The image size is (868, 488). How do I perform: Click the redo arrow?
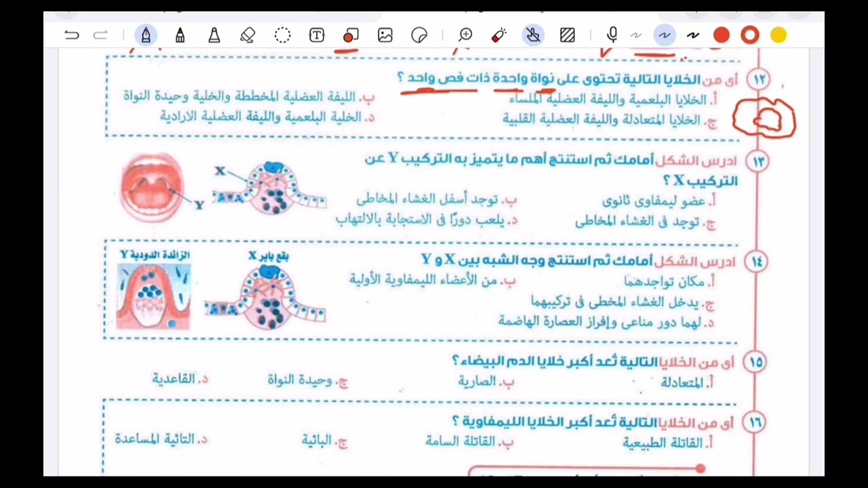pyautogui.click(x=100, y=35)
